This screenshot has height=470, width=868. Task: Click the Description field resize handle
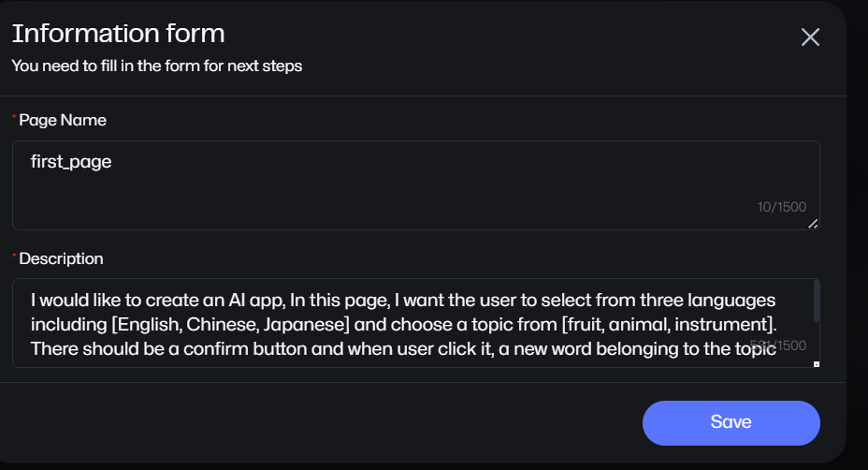816,363
